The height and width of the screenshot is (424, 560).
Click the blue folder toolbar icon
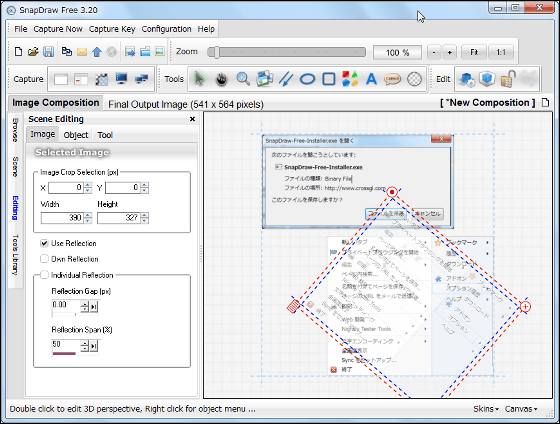[x=145, y=52]
